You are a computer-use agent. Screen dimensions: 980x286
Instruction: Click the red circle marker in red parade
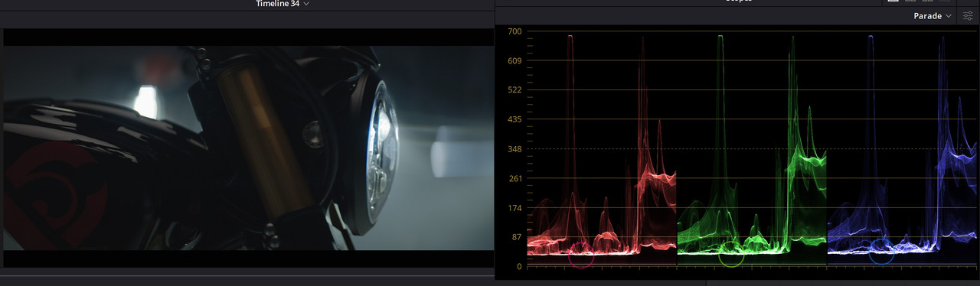[581, 254]
